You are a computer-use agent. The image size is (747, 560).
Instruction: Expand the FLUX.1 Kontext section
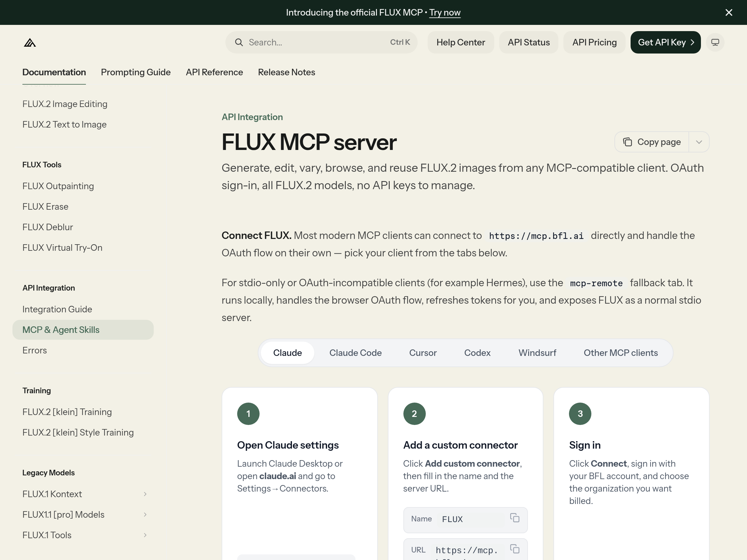tap(145, 494)
